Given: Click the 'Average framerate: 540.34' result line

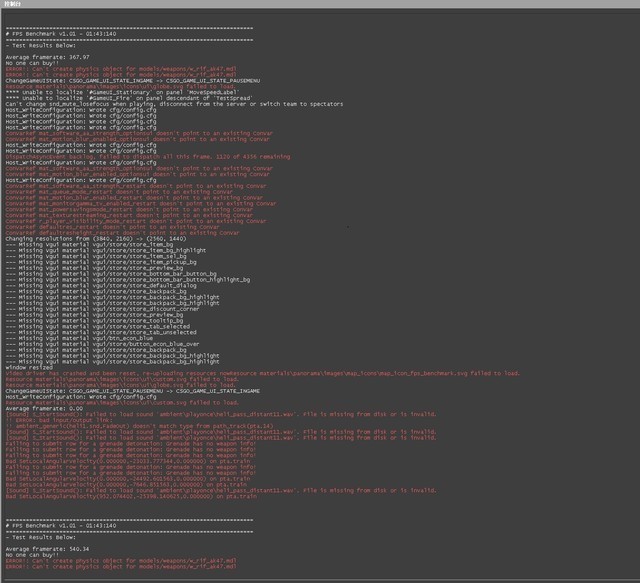Looking at the screenshot, I should click(x=47, y=549).
